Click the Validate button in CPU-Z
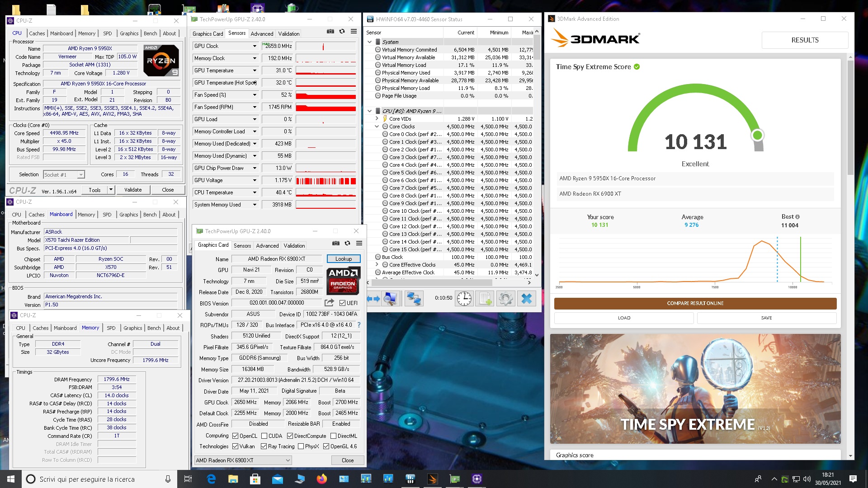 pos(133,190)
